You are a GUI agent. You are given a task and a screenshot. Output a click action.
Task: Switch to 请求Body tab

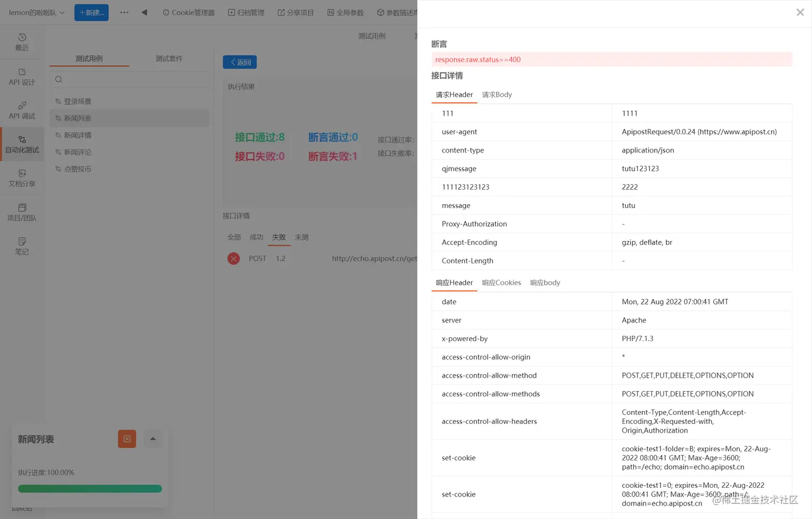pos(497,95)
